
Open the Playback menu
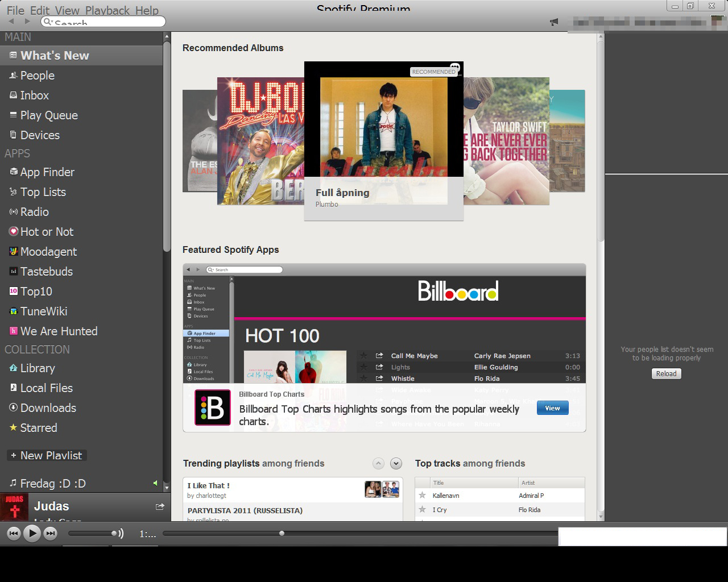coord(107,10)
